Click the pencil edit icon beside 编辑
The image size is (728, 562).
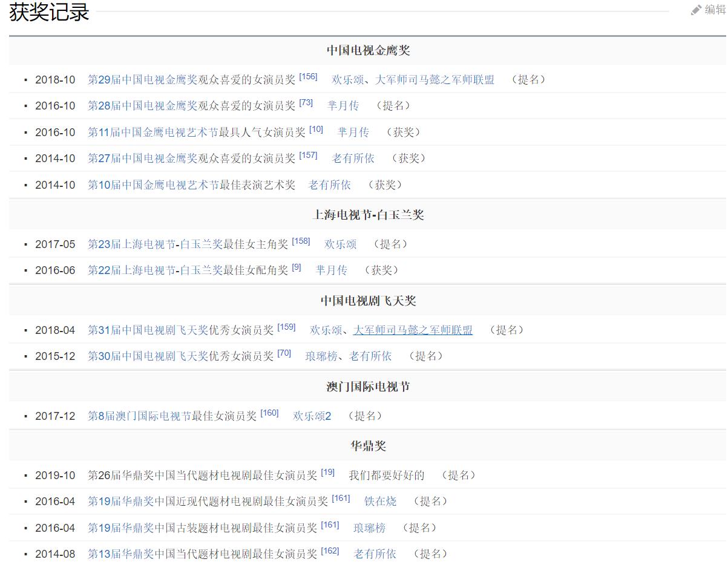[697, 10]
